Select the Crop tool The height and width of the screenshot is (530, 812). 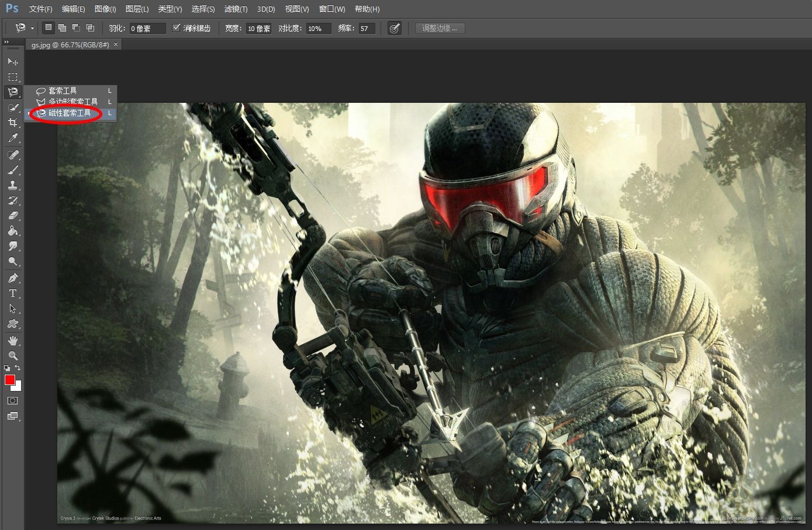pos(12,122)
